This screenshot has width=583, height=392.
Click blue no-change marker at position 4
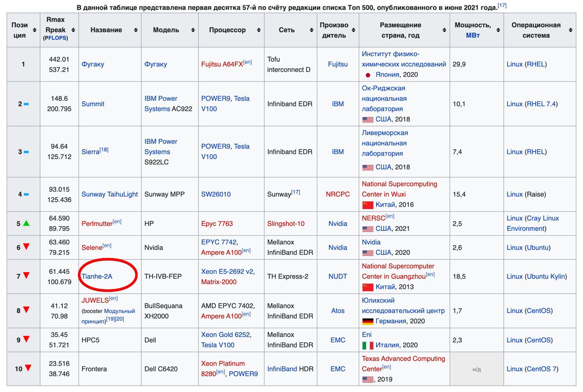coord(26,194)
